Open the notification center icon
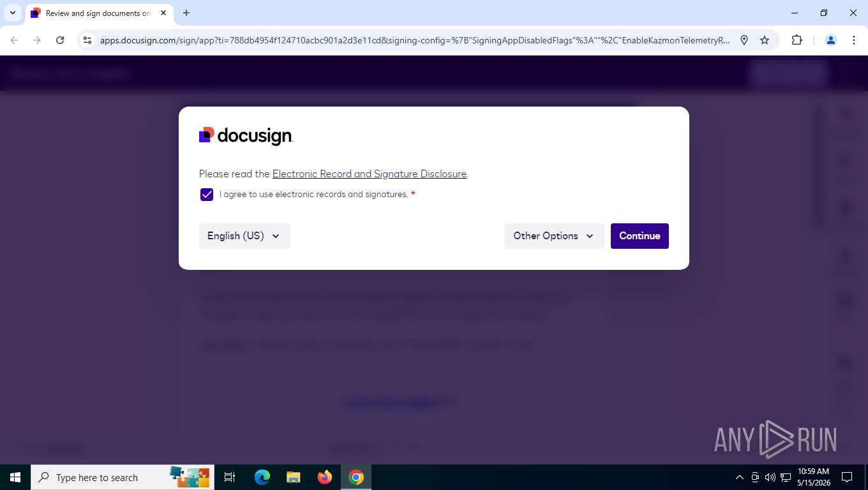 847,477
